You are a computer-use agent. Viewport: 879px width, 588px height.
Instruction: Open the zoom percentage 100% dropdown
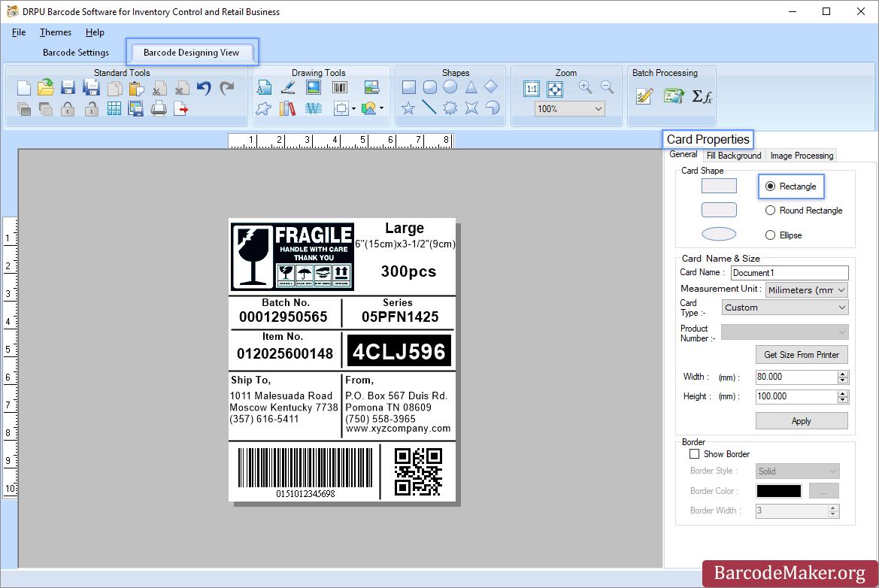(569, 109)
